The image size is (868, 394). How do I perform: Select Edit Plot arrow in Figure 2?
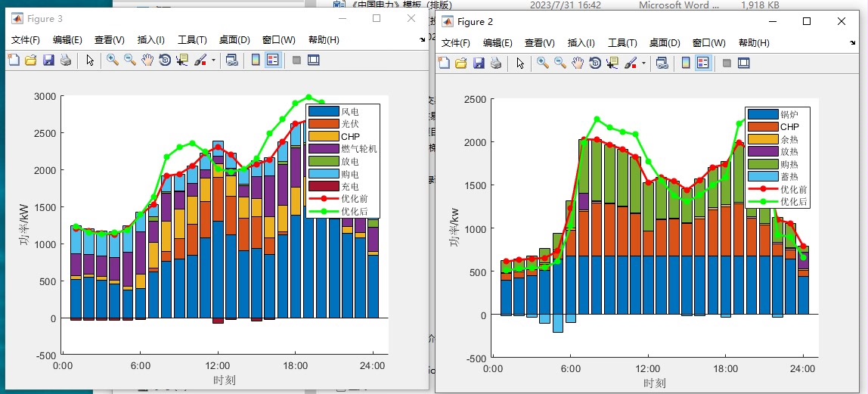click(x=520, y=63)
